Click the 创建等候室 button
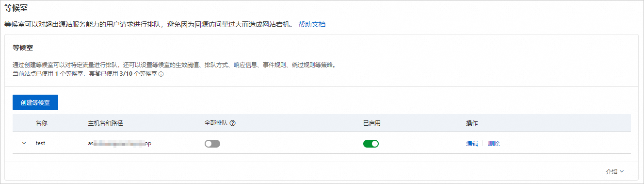This screenshot has width=644, height=184. [35, 102]
